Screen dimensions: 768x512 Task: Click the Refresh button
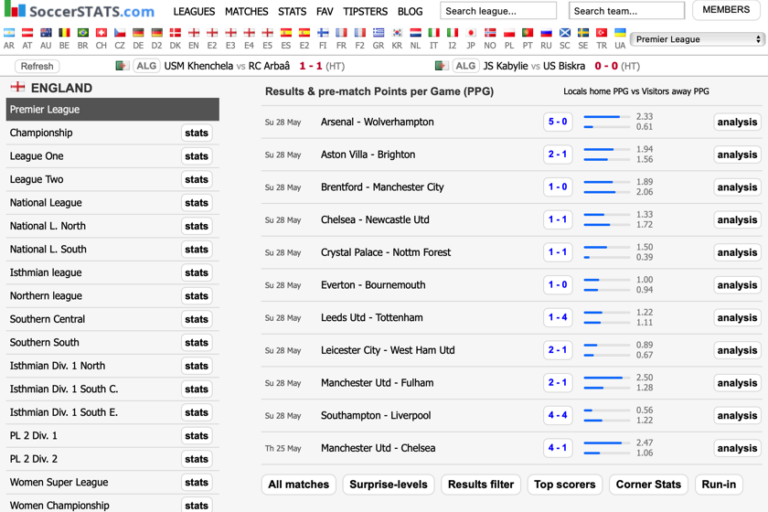pos(37,66)
